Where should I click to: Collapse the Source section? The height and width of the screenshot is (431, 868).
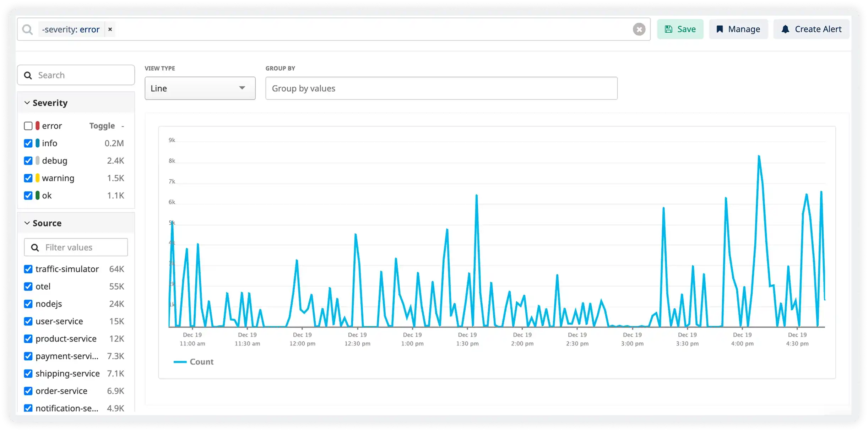(27, 223)
